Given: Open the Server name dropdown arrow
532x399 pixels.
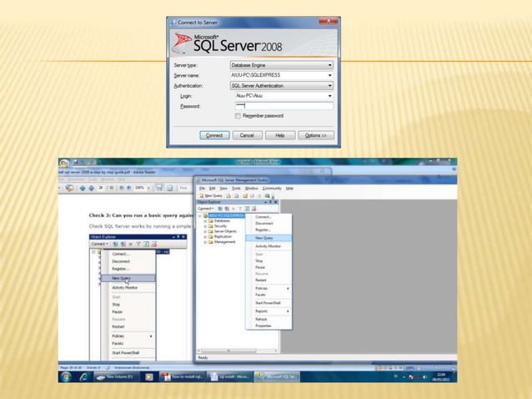Looking at the screenshot, I should tap(329, 75).
